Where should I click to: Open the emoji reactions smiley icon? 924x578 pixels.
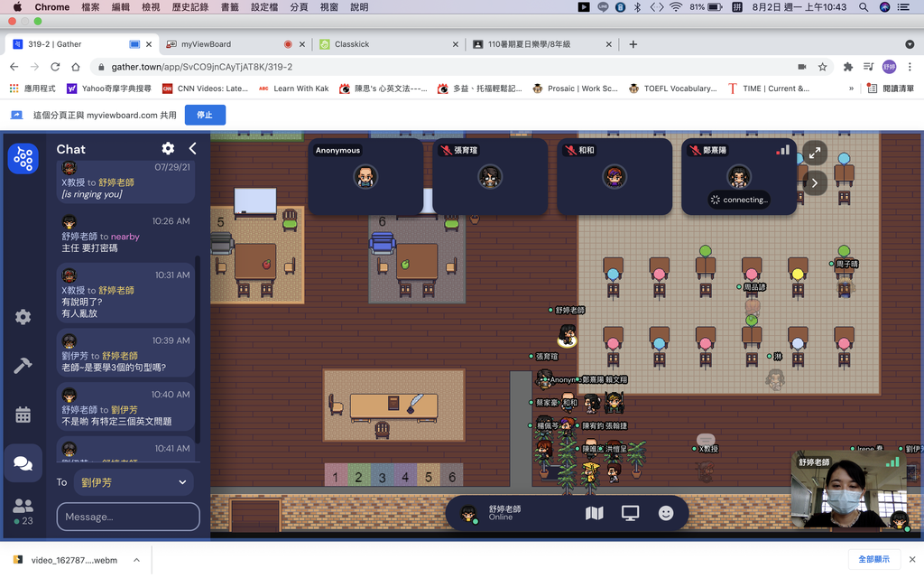pos(666,513)
